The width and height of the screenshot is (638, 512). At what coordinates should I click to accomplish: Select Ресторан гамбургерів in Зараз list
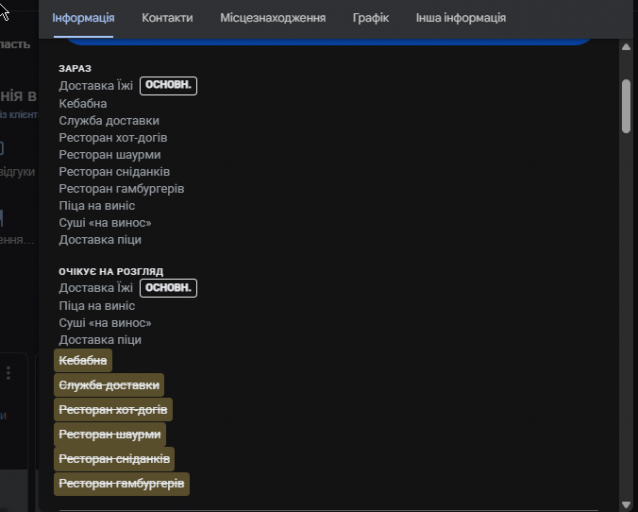coord(122,189)
